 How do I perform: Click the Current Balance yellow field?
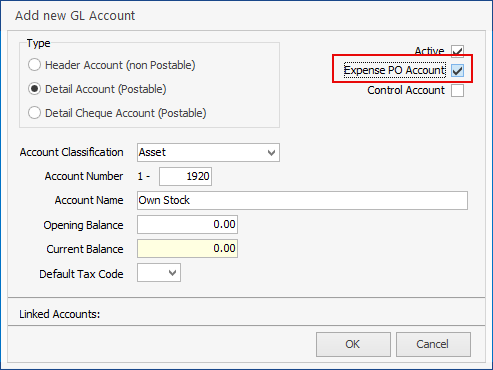[x=187, y=248]
